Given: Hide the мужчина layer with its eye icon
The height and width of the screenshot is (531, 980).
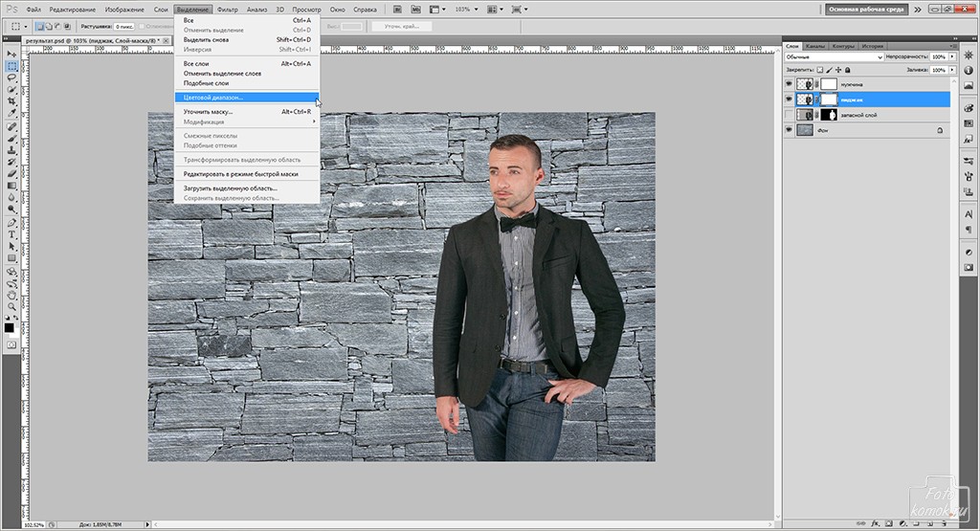Looking at the screenshot, I should tap(789, 83).
